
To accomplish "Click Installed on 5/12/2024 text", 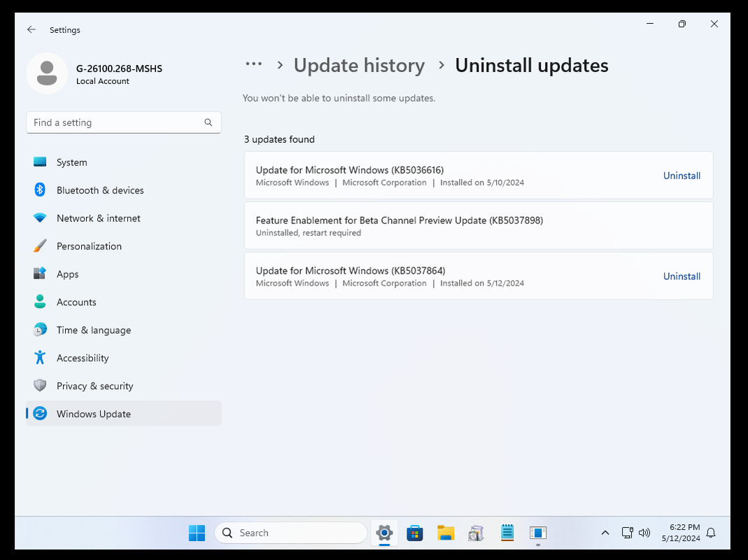I will tap(482, 283).
